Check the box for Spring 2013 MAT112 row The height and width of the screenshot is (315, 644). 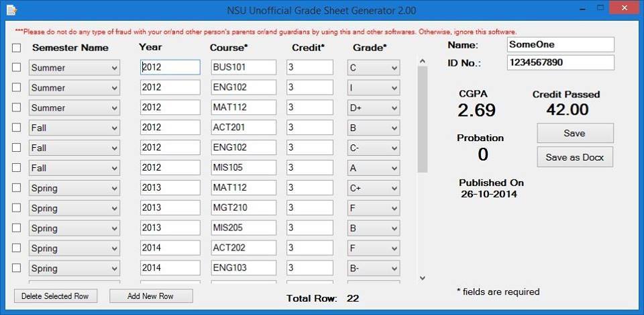click(x=16, y=187)
